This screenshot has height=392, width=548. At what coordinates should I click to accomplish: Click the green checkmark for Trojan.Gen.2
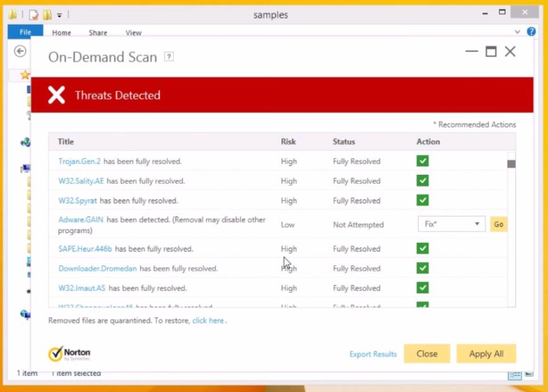click(423, 161)
